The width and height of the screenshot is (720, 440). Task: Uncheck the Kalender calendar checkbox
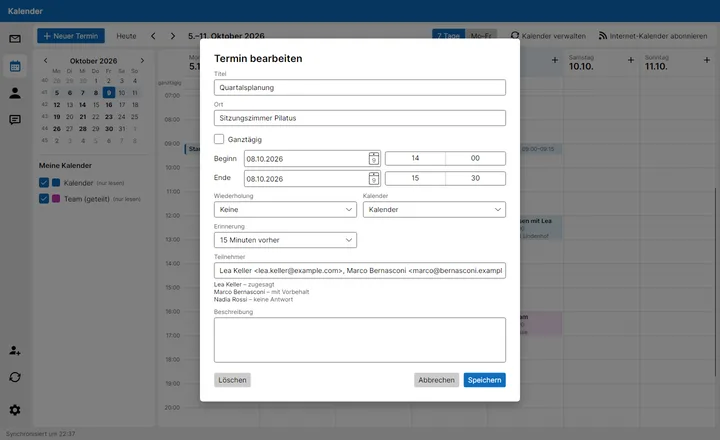point(44,183)
